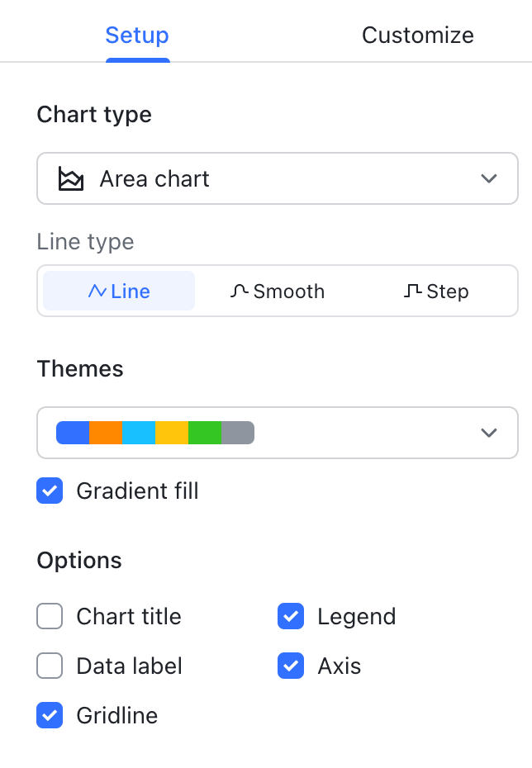Choose the Step line type
This screenshot has height=768, width=532.
pos(436,291)
